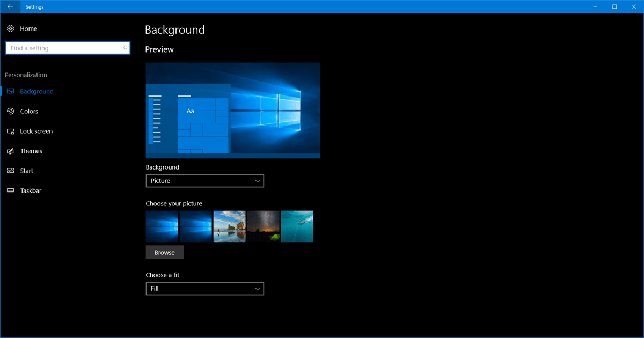Open Start settings via its tile icon
Screen dimensions: 644x338
(x=10, y=171)
